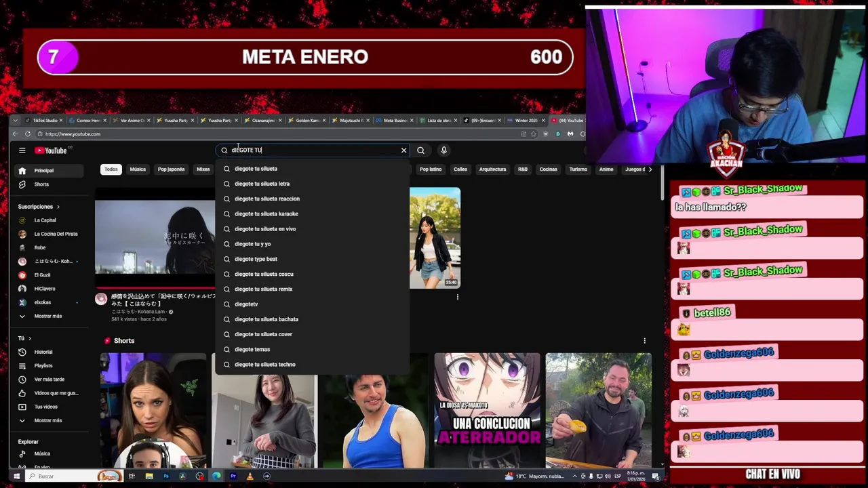Image resolution: width=868 pixels, height=488 pixels.
Task: Select the Arquitectura filter chip
Action: click(x=492, y=169)
